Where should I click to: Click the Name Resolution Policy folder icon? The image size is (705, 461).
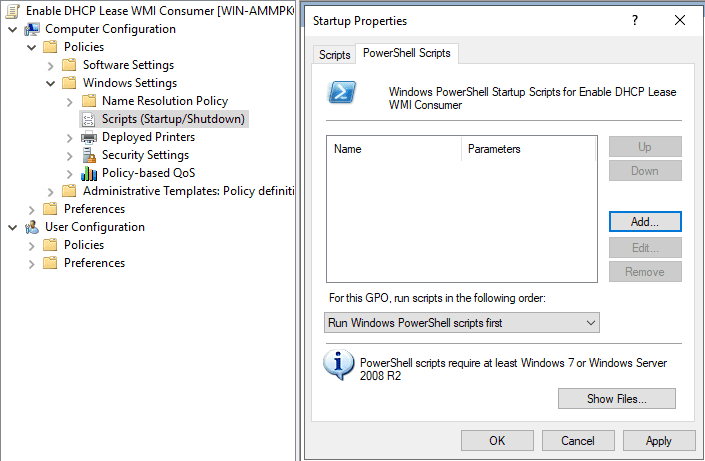coord(89,101)
